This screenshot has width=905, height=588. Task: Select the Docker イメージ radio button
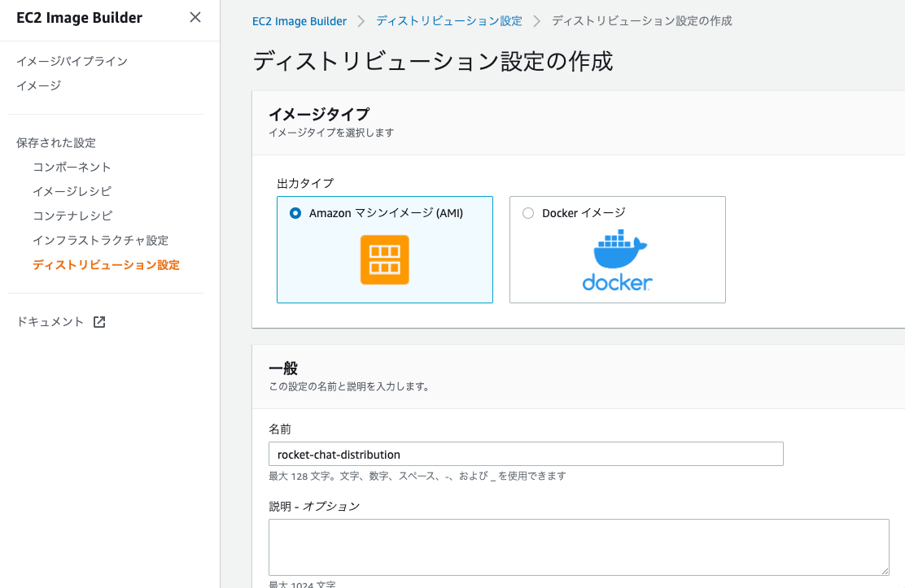(x=527, y=213)
